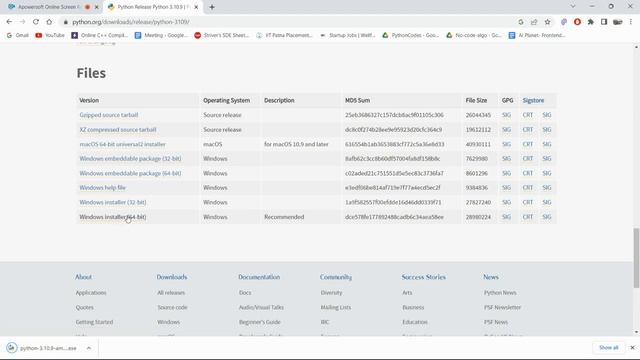Open the tab search dropdown arrow
The width and height of the screenshot is (640, 360).
[573, 7]
